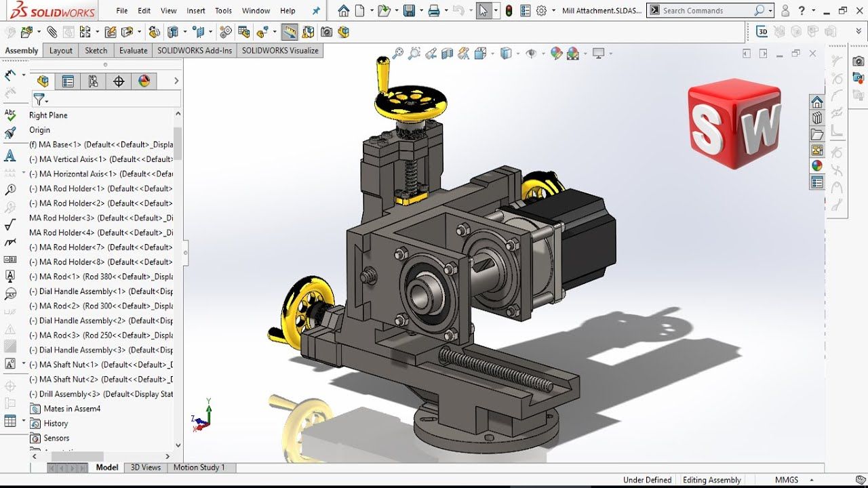Activate the Zoom to Area tool
This screenshot has height=488, width=868.
pyautogui.click(x=414, y=54)
